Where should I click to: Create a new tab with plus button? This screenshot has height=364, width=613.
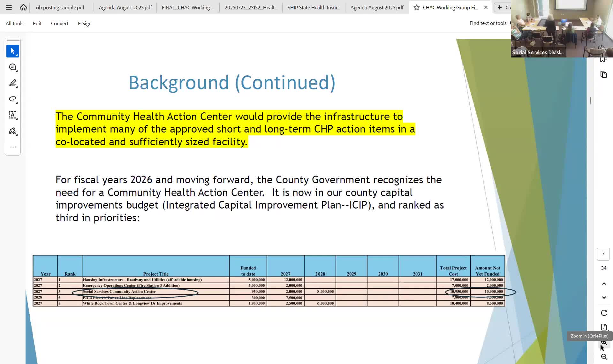[500, 7]
